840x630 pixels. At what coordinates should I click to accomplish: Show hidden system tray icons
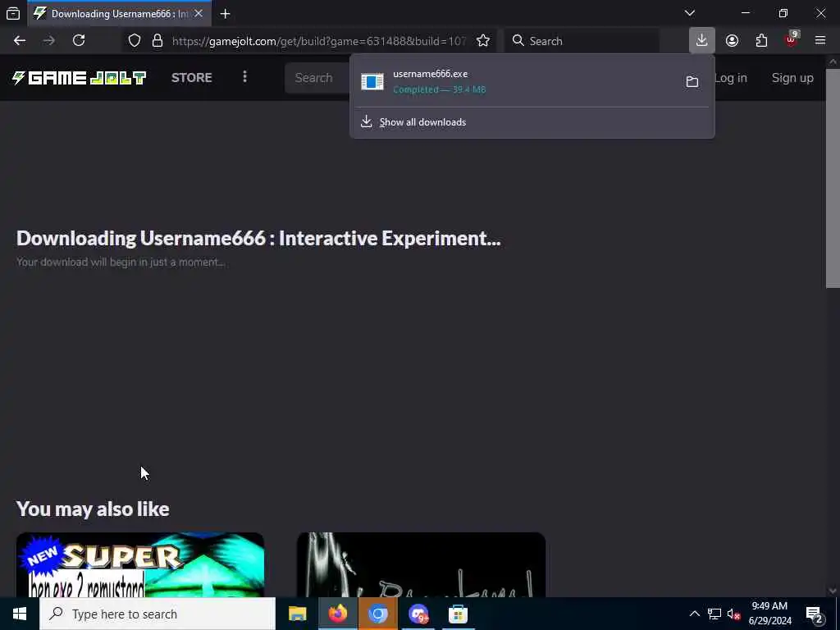point(694,614)
